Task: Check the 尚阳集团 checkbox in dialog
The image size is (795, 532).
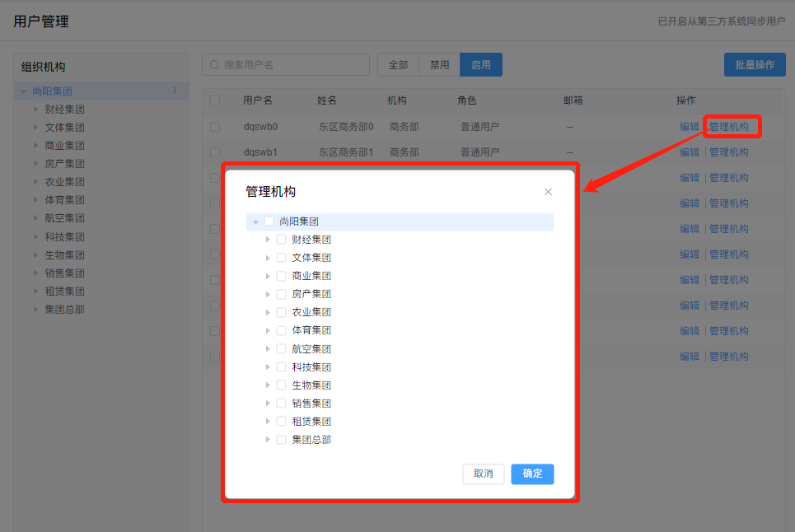Action: click(269, 222)
